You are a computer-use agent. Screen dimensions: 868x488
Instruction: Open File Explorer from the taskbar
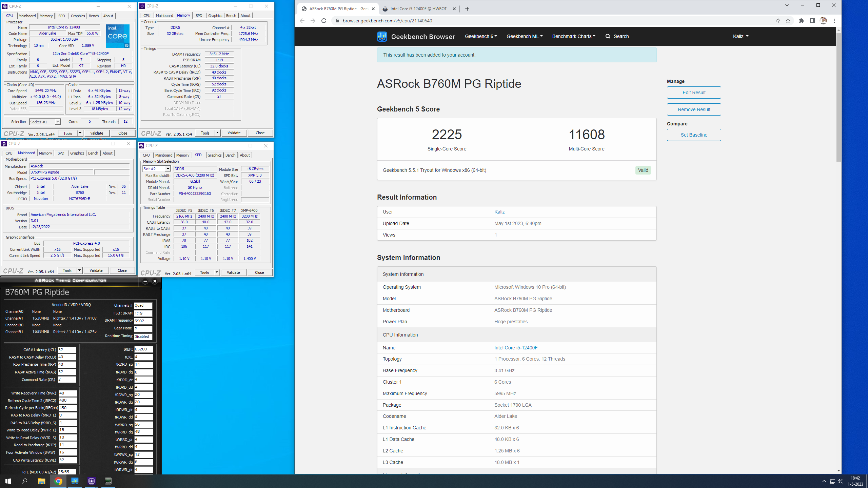point(41,481)
